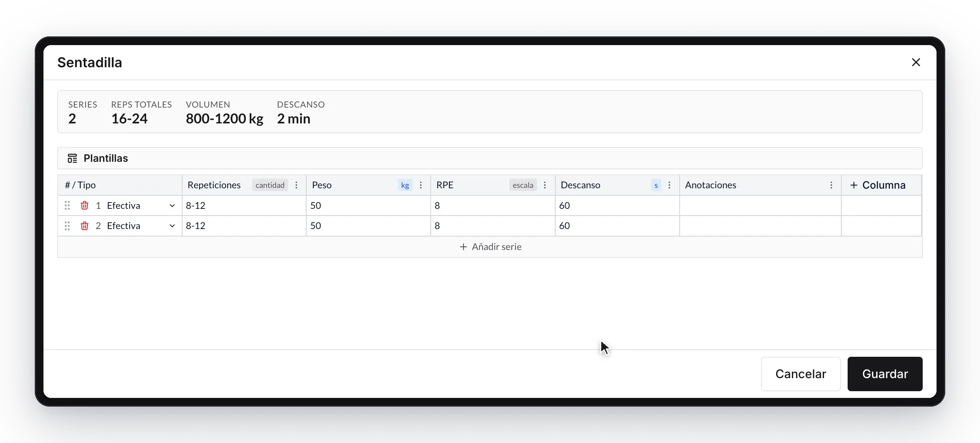Click Anotaciones cell of series 2
Image resolution: width=980 pixels, height=443 pixels.
pos(761,225)
